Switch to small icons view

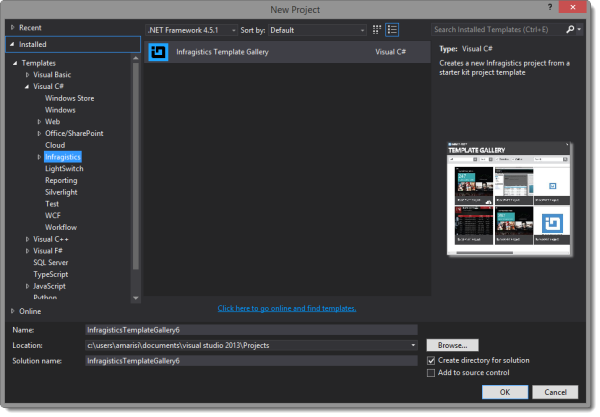tap(377, 30)
